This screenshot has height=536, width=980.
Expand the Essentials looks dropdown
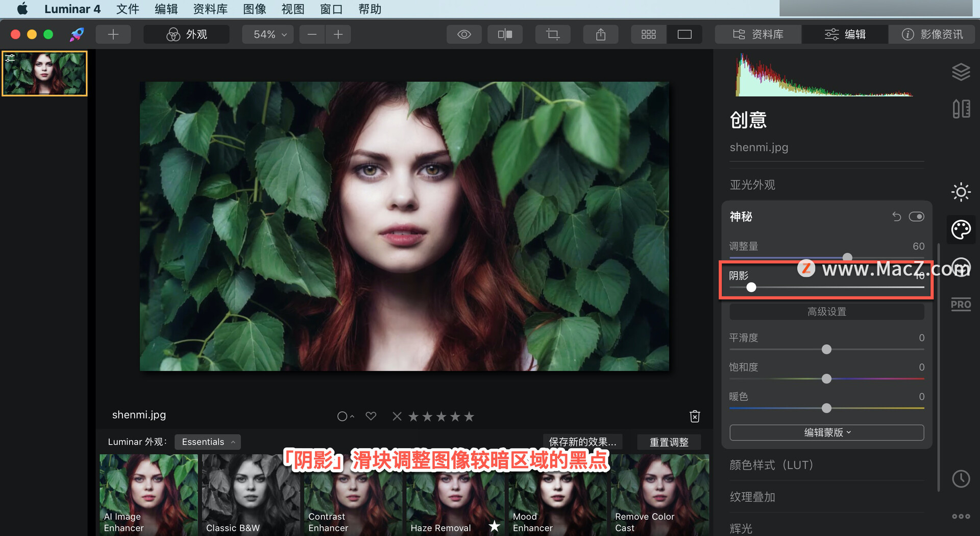207,442
